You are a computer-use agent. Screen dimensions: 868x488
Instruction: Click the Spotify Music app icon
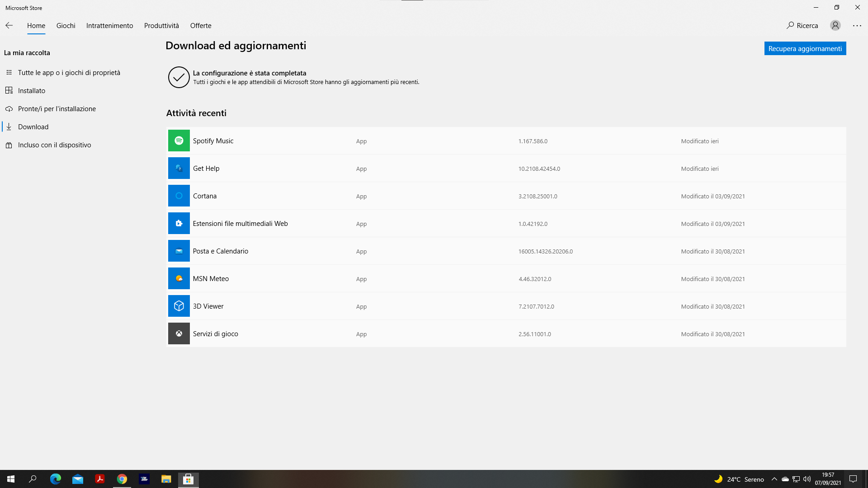(179, 141)
